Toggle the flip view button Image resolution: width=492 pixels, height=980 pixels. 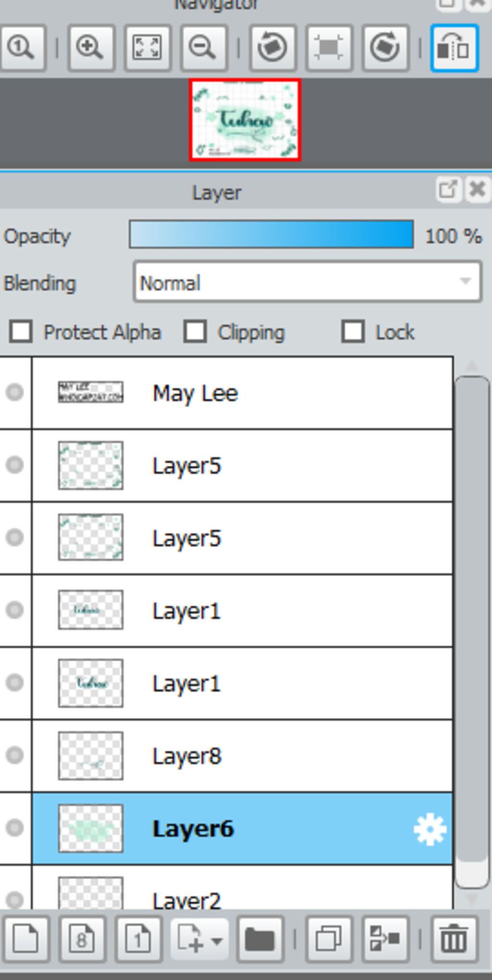point(454,48)
